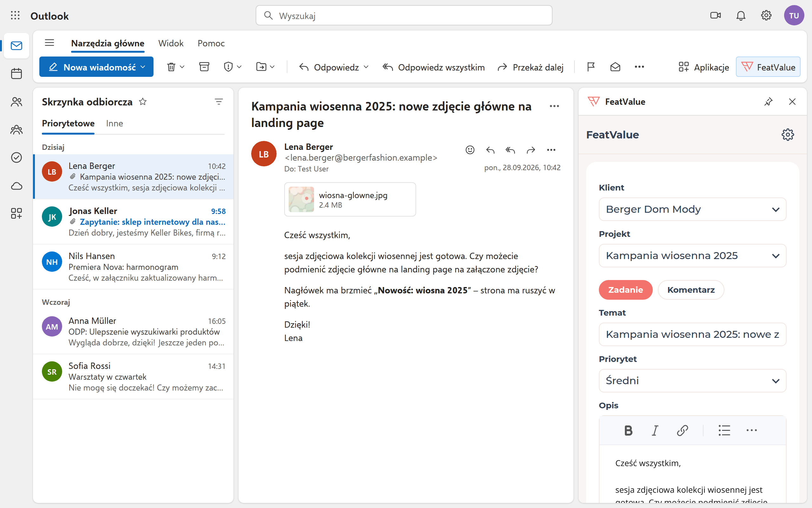
Task: Open People contacts in the sidebar
Action: 16,102
